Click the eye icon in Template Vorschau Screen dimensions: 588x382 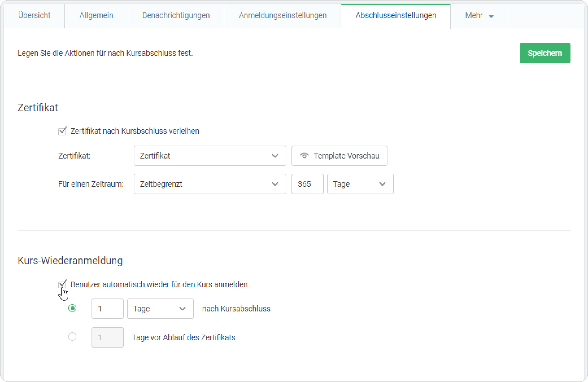coord(304,156)
